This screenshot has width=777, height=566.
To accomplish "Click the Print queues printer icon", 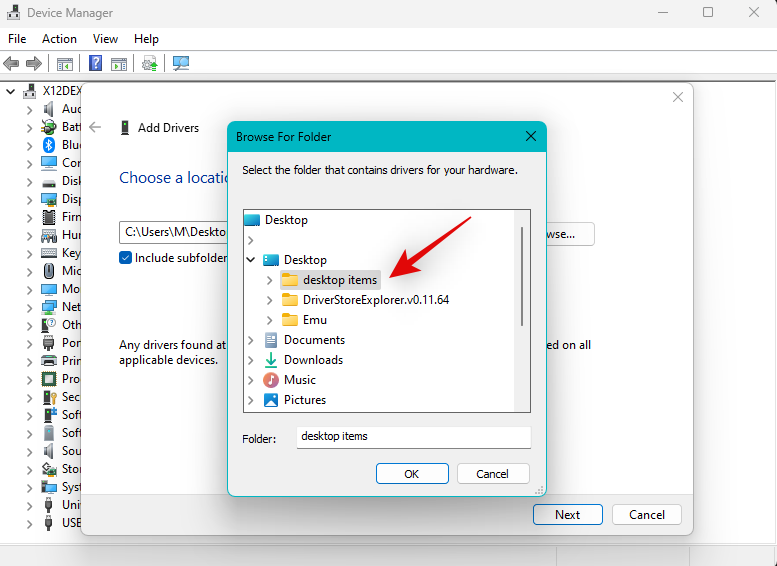I will point(49,361).
